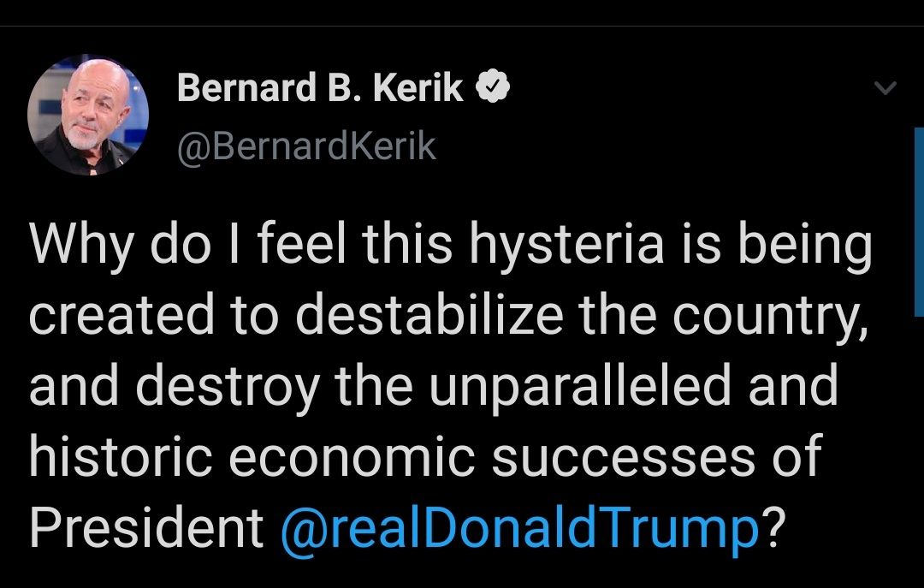Image resolution: width=924 pixels, height=588 pixels.
Task: Click the blue scroll indicator on right edge
Action: click(919, 223)
